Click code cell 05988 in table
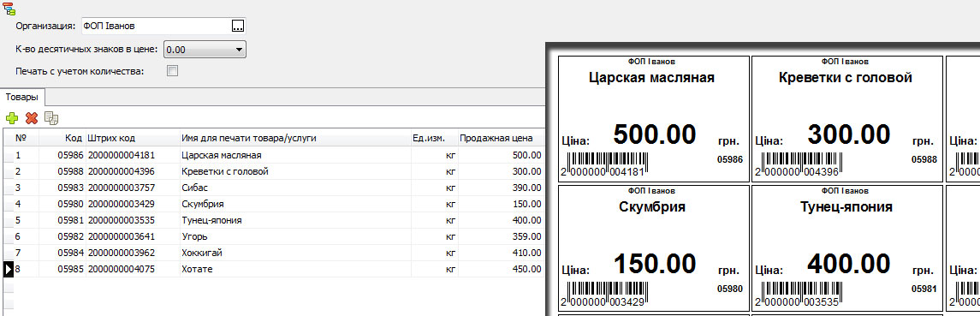The image size is (980, 316). pos(62,171)
